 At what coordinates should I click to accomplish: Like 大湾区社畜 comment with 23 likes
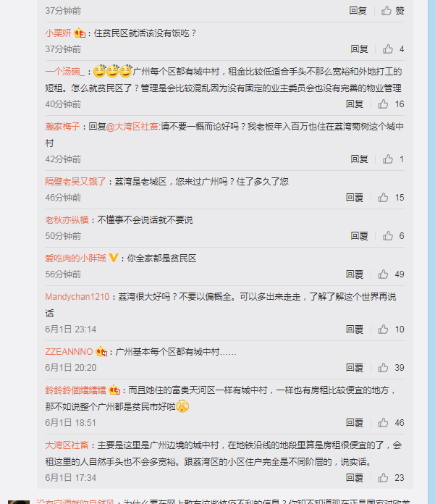click(383, 477)
